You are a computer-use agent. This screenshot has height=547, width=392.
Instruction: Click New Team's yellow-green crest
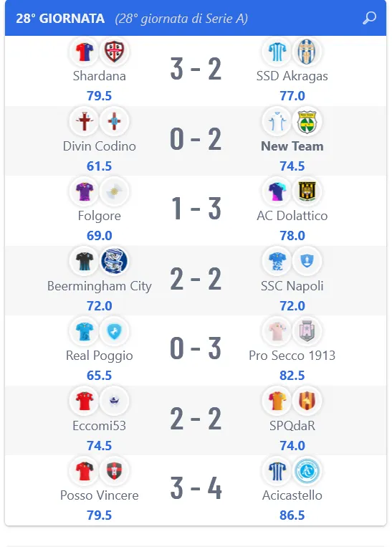click(x=307, y=122)
